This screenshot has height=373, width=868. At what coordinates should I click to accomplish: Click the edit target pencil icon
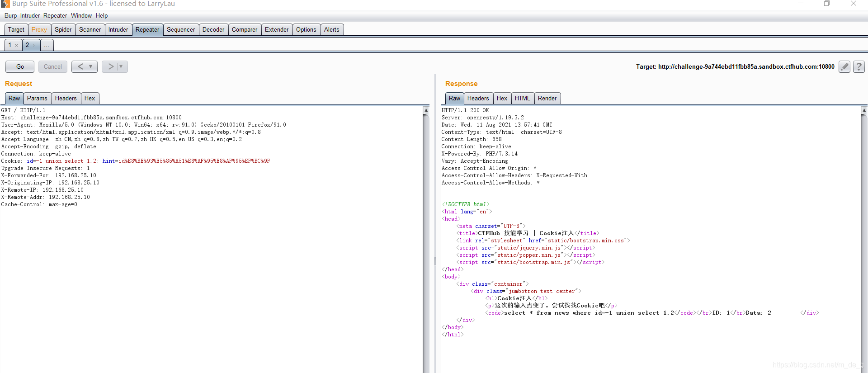[844, 67]
